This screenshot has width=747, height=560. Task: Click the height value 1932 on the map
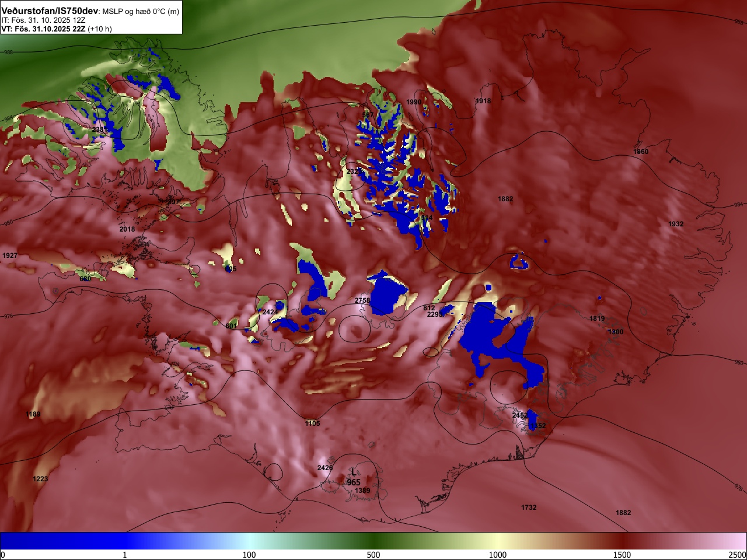click(x=676, y=224)
